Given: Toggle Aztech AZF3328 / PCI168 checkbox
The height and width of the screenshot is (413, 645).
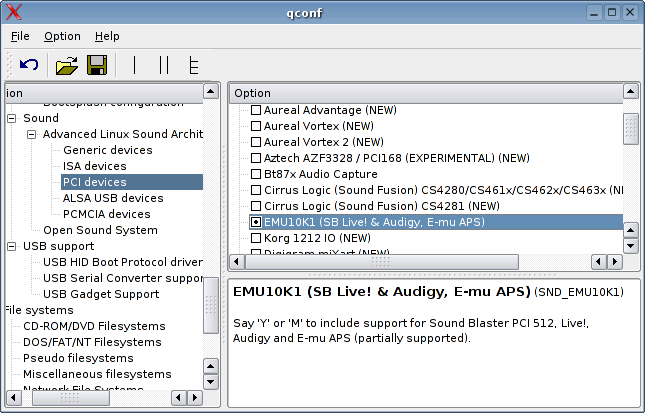Looking at the screenshot, I should click(256, 158).
